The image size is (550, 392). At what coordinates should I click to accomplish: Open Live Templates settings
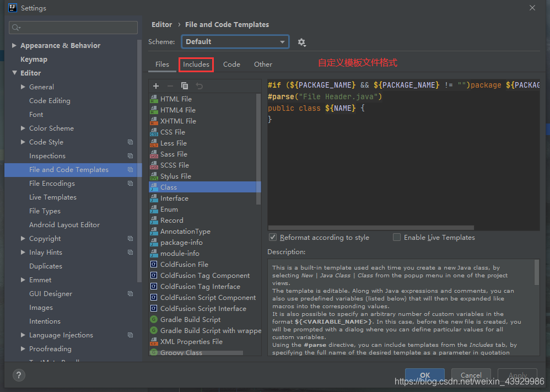click(52, 197)
